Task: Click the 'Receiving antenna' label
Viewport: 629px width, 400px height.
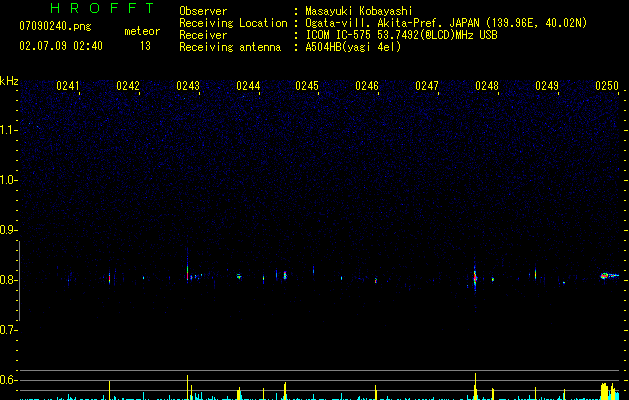Action: coord(230,47)
